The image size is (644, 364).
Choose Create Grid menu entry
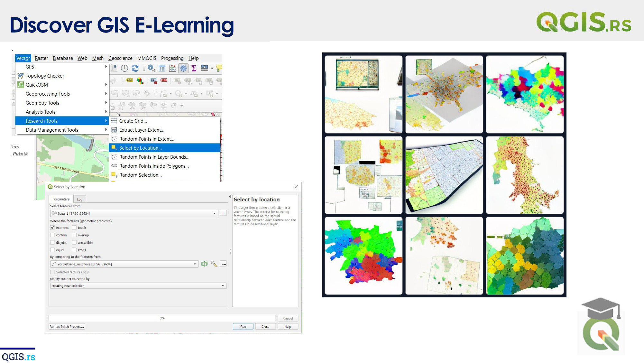tap(165, 121)
